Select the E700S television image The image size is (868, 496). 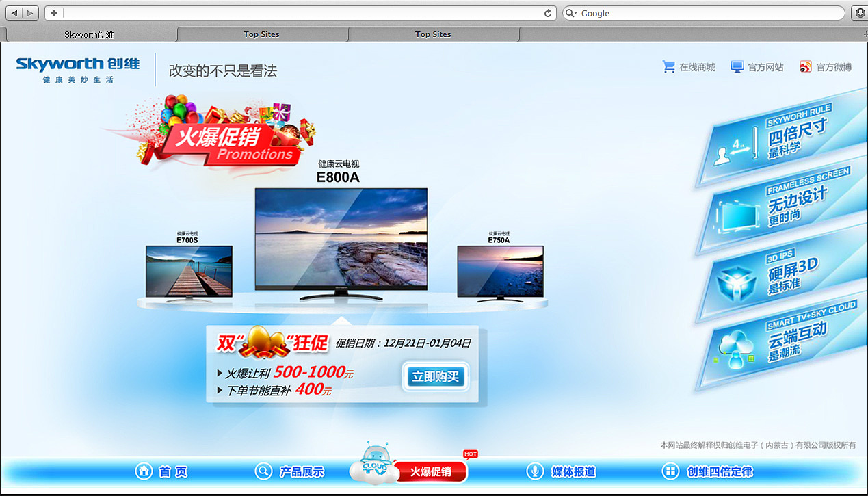[x=189, y=272]
